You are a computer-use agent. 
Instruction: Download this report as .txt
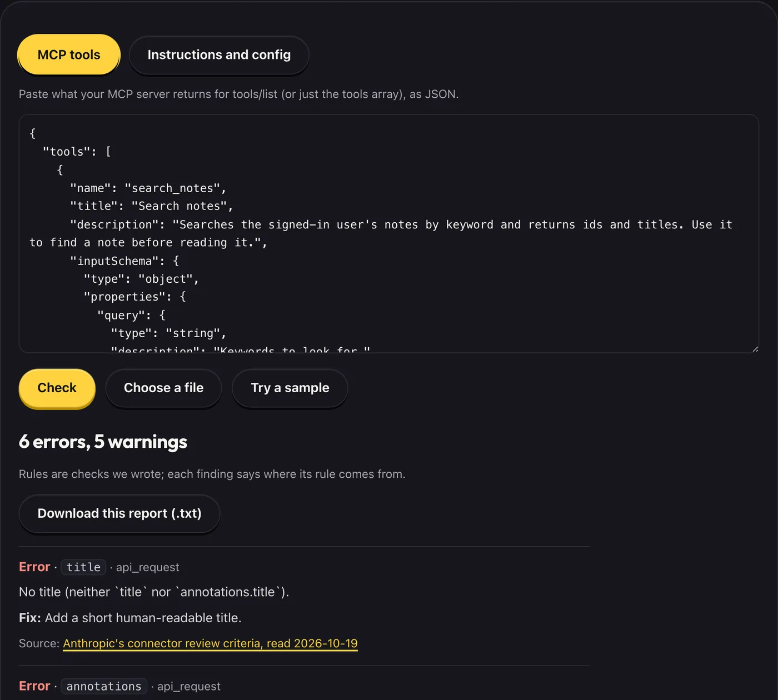[x=119, y=513]
